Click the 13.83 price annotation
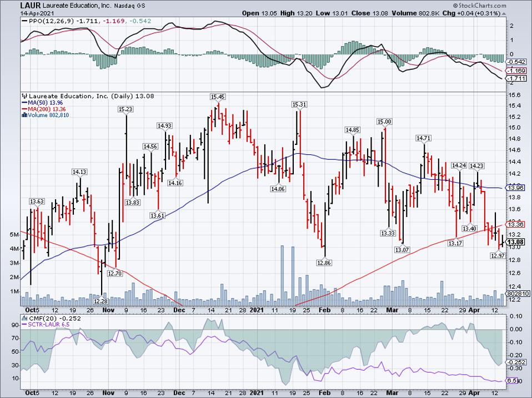 (x=132, y=203)
